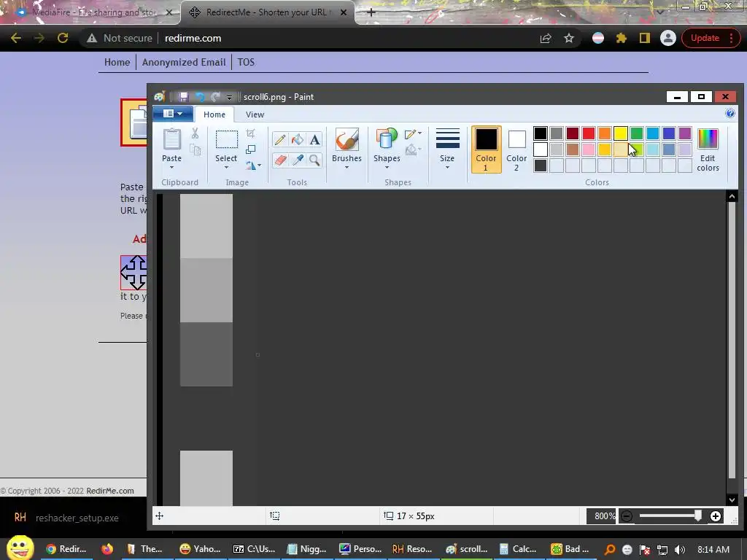This screenshot has height=560, width=747.
Task: Switch to the View ribbon tab
Action: (x=255, y=114)
